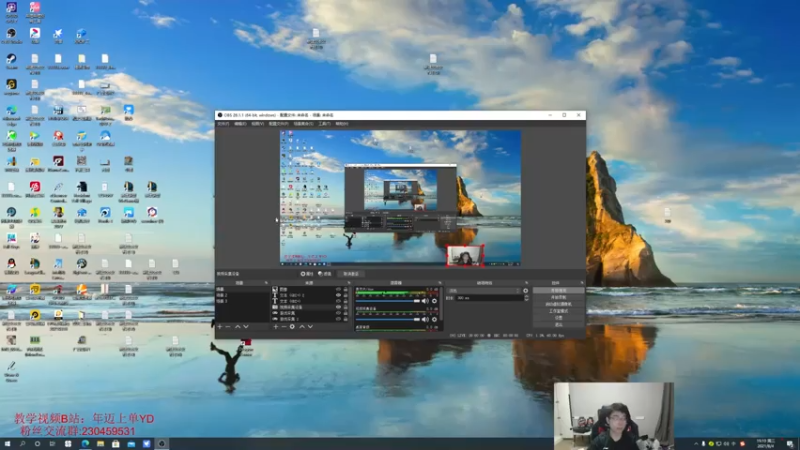Move the selected source down

point(310,327)
